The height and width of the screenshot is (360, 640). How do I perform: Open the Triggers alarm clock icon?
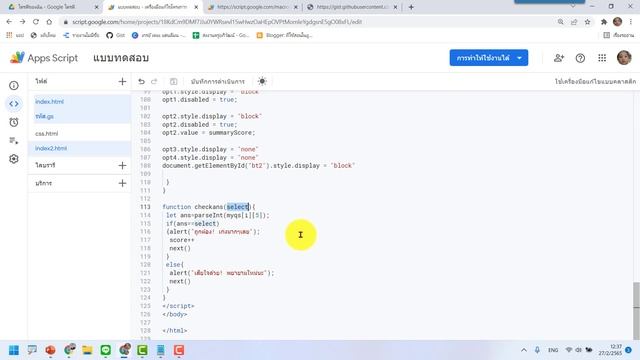click(x=14, y=122)
